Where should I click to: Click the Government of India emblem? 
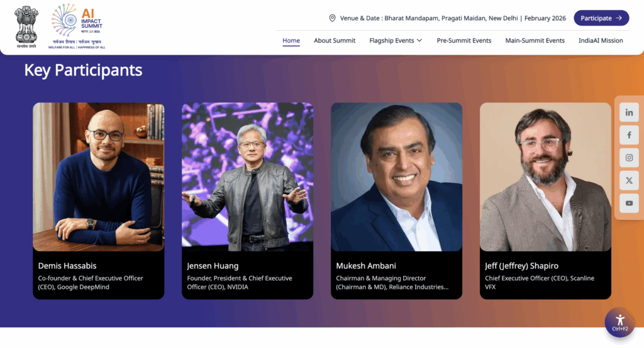26,26
